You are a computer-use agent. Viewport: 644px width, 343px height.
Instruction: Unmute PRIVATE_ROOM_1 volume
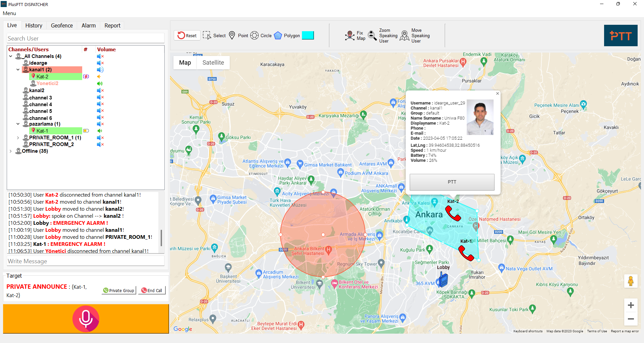(100, 138)
